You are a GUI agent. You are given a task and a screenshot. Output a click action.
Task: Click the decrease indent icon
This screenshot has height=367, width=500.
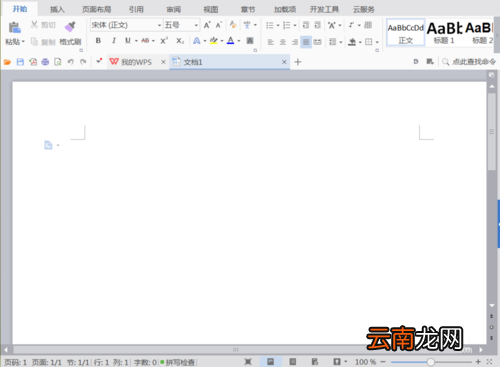306,25
